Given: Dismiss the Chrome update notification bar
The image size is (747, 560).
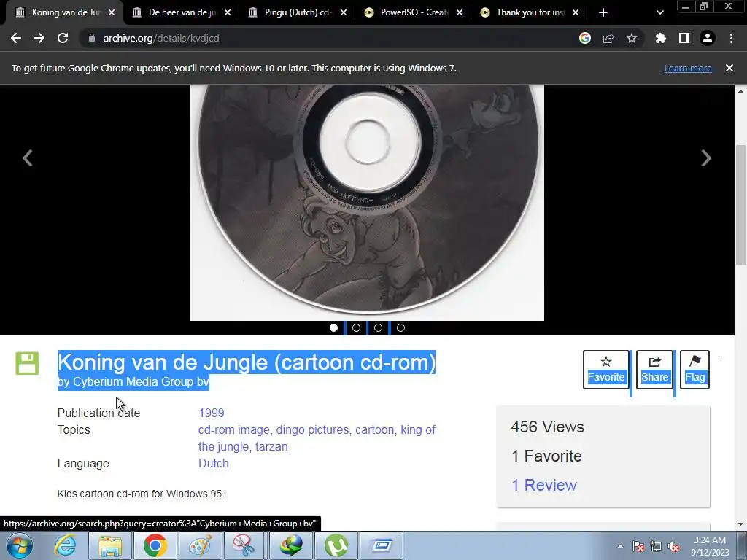Looking at the screenshot, I should click(x=729, y=68).
